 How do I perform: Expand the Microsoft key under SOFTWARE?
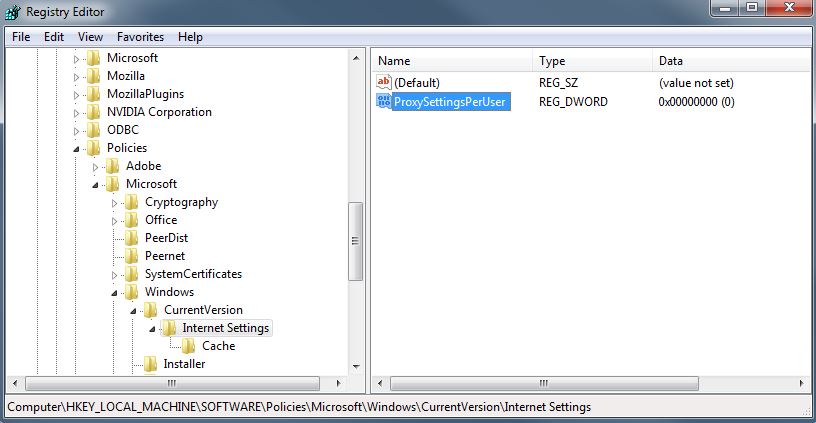[76, 59]
